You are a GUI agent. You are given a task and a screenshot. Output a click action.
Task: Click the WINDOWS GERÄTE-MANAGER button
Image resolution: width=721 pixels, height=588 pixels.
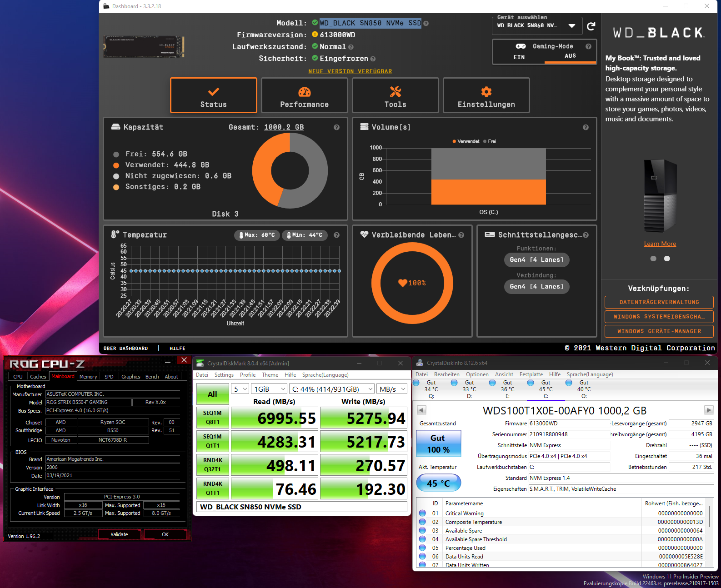coord(659,331)
